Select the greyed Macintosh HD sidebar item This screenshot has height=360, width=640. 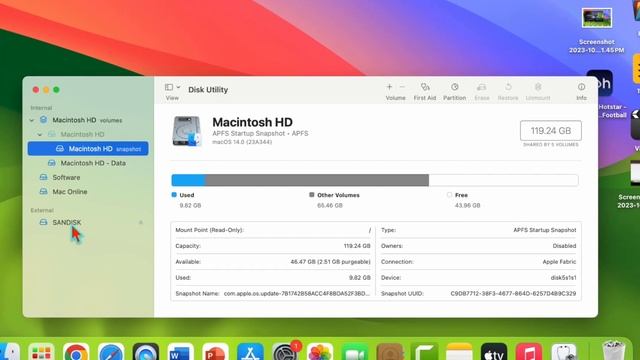coord(82,134)
